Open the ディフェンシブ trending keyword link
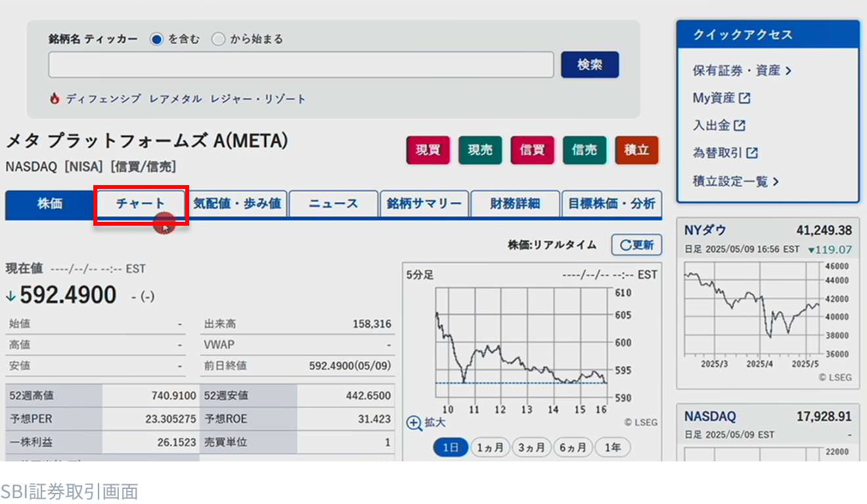867x504 pixels. [103, 99]
